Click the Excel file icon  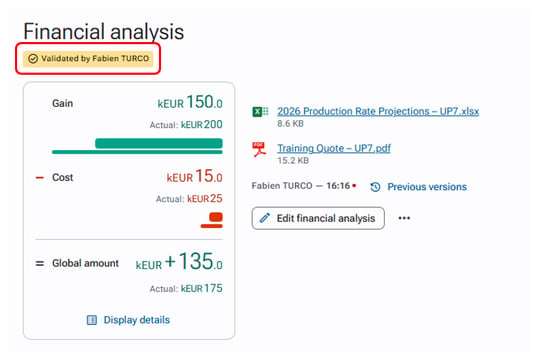coord(260,112)
